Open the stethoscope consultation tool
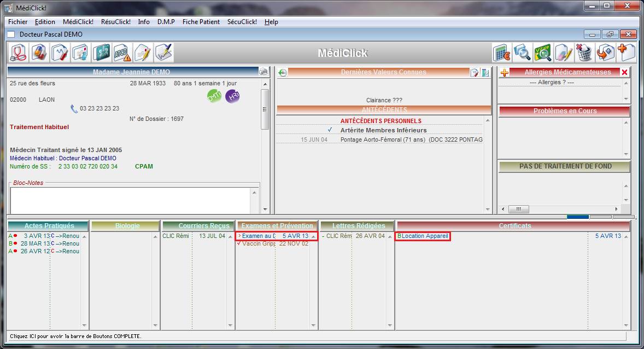This screenshot has width=644, height=349. coord(19,53)
